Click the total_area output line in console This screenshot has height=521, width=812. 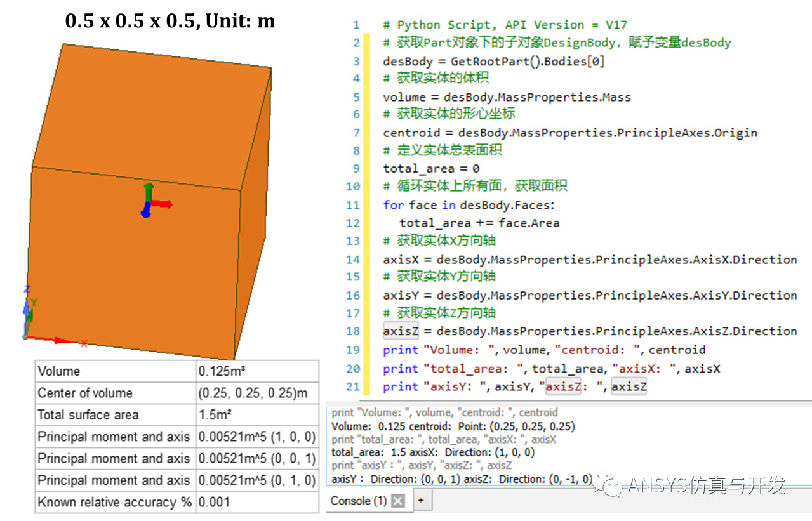433,452
